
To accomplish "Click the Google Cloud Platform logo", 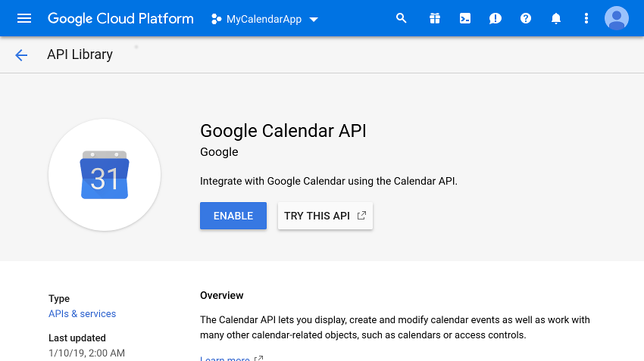I will click(x=120, y=18).
